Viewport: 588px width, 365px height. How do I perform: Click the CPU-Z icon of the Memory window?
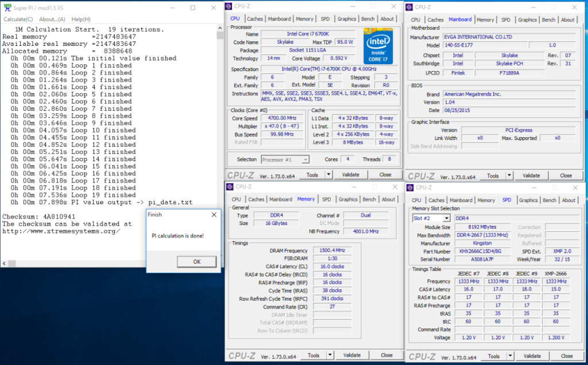click(230, 187)
